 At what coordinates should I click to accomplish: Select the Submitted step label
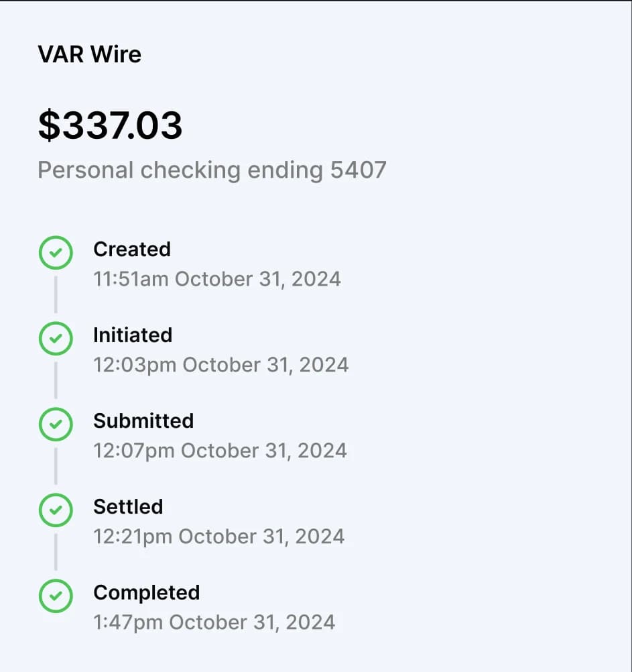(143, 421)
